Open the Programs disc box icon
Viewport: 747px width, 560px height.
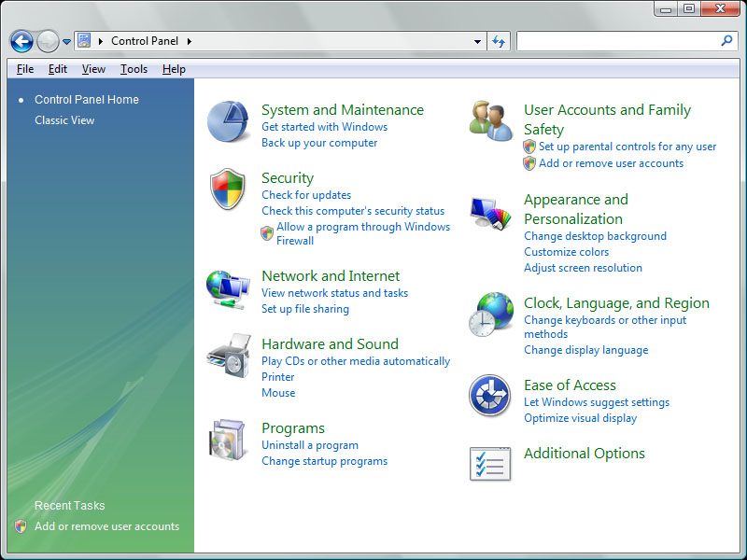[x=227, y=440]
